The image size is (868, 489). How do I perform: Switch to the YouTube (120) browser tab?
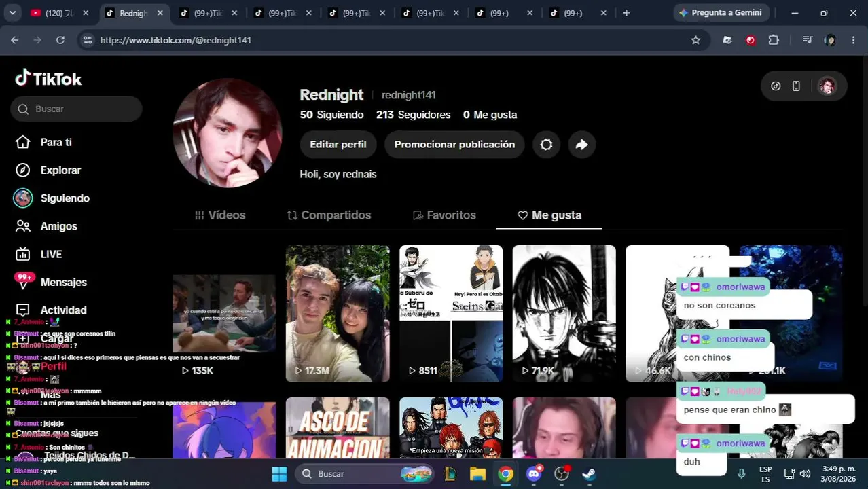(x=58, y=13)
